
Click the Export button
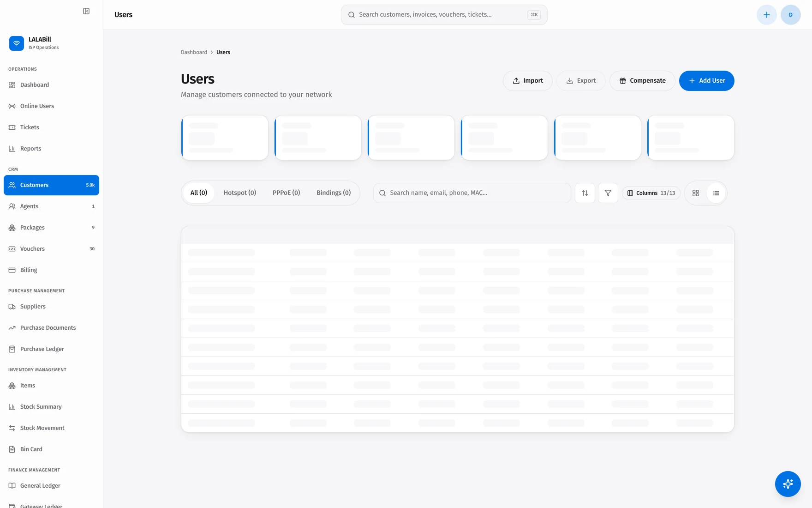pos(581,81)
